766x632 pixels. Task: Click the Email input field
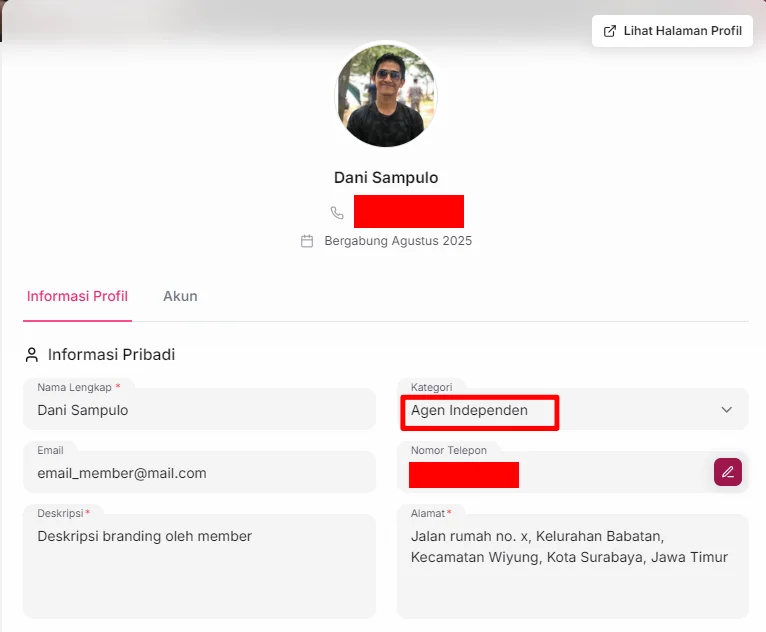pyautogui.click(x=199, y=473)
